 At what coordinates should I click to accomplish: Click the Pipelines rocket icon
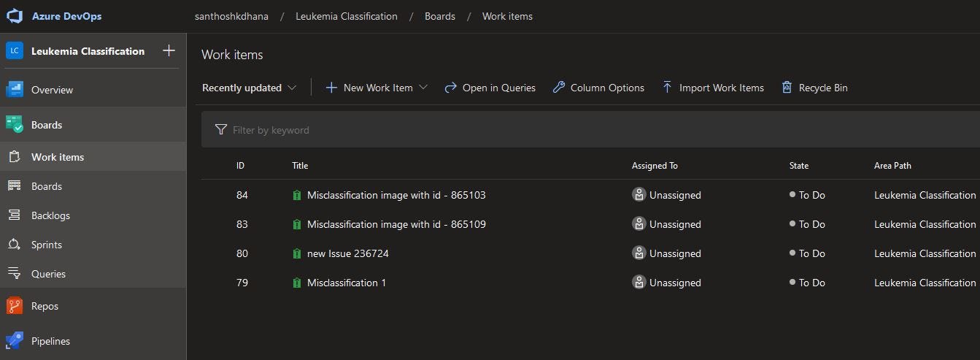(x=15, y=340)
